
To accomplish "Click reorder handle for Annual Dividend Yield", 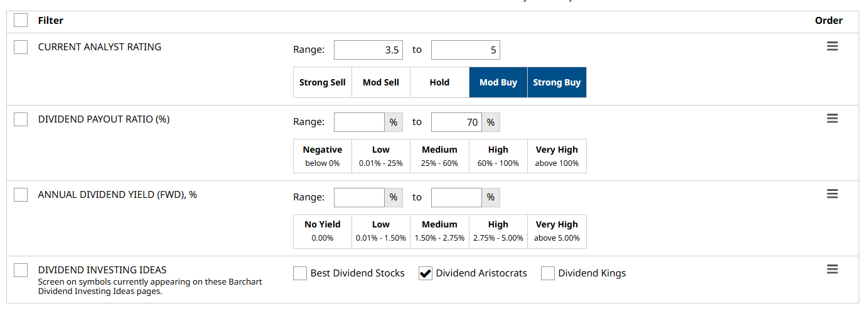I will tap(832, 194).
